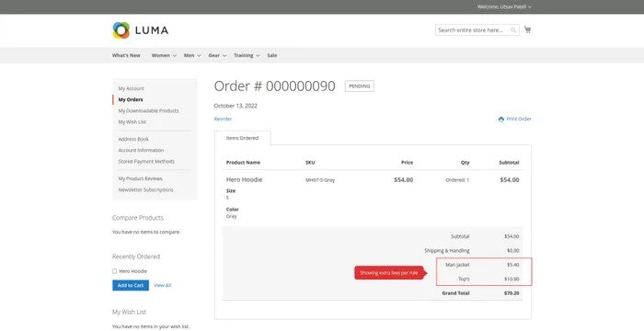Image resolution: width=644 pixels, height=331 pixels.
Task: Click the search magnifier icon
Action: 513,30
